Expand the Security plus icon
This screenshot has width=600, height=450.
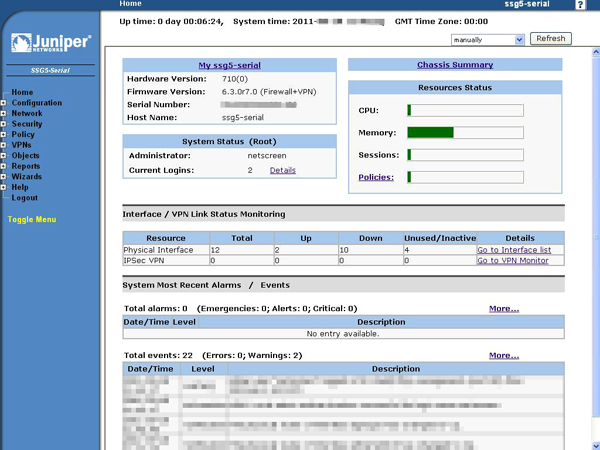click(3, 124)
